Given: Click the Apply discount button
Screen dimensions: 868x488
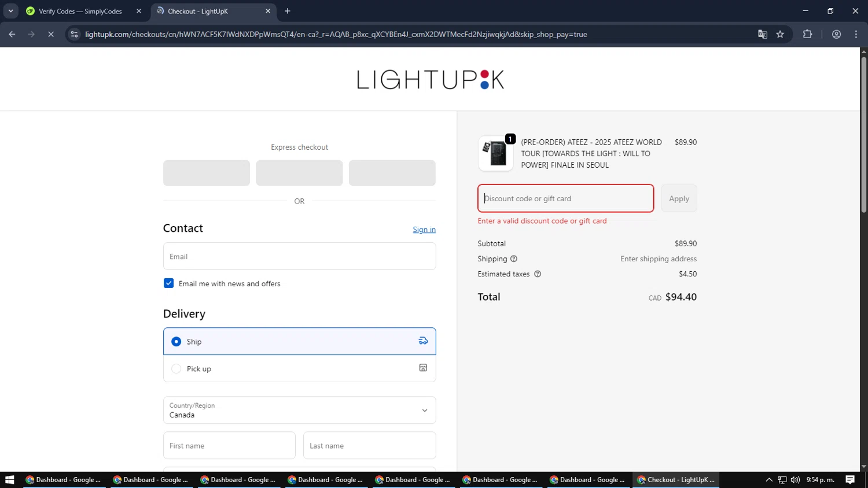Looking at the screenshot, I should pyautogui.click(x=679, y=198).
